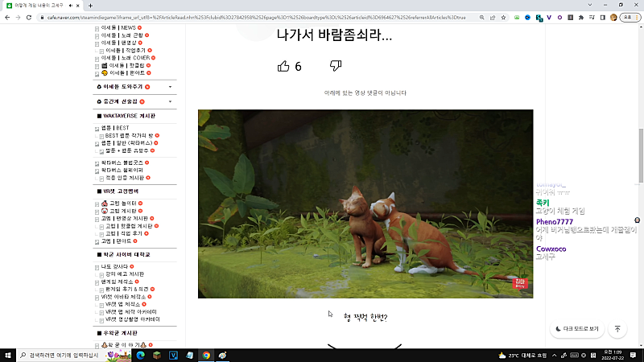Image resolution: width=644 pixels, height=362 pixels.
Task: Show hidden system tray icons chevron
Action: [554, 356]
